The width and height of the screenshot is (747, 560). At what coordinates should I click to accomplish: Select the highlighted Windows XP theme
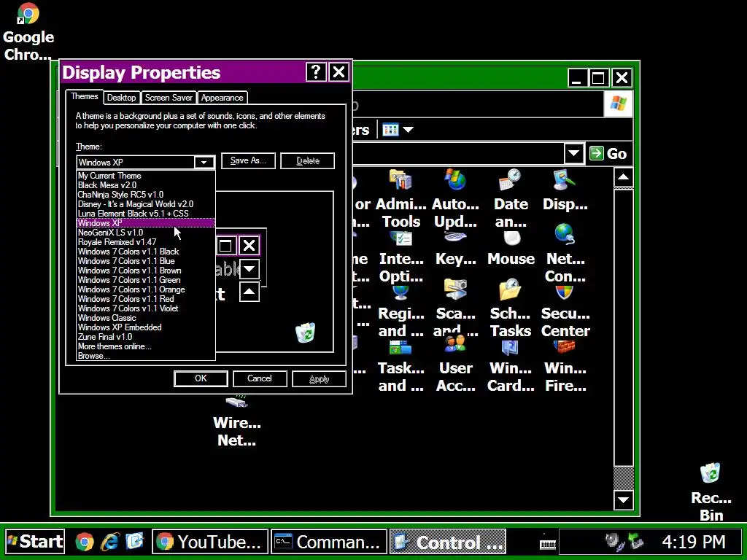pos(146,223)
